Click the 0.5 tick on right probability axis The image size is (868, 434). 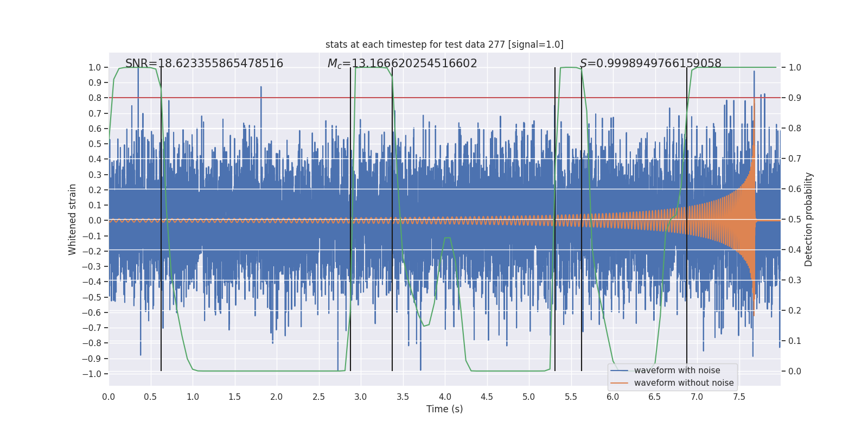(795, 220)
